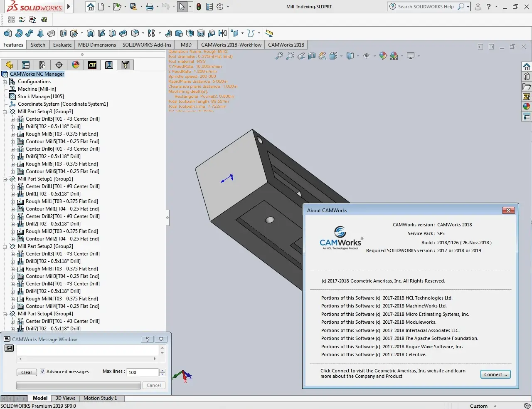Image resolution: width=532 pixels, height=409 pixels.
Task: Click Zoom to Fit in view toolbar
Action: coord(279,56)
